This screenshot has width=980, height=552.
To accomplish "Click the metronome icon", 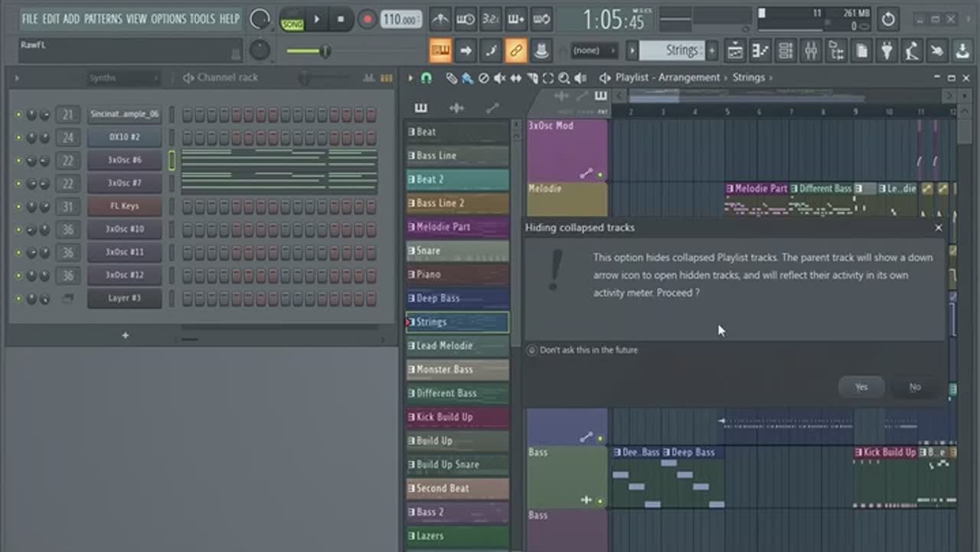I will (x=440, y=19).
